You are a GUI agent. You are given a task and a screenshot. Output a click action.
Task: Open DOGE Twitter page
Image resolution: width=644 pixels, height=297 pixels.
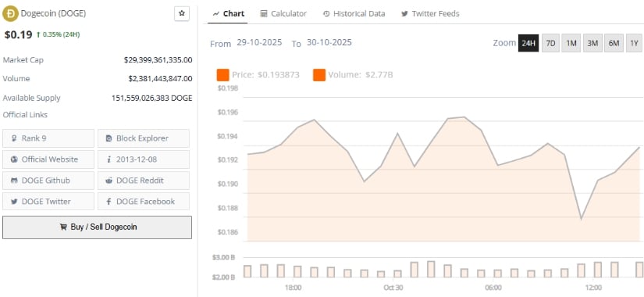pyautogui.click(x=48, y=201)
